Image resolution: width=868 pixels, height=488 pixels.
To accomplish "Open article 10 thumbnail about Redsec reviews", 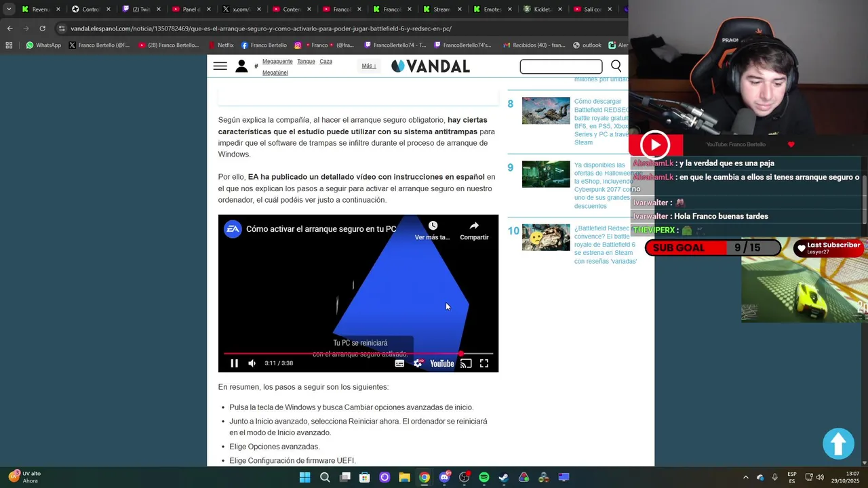I will [x=546, y=238].
